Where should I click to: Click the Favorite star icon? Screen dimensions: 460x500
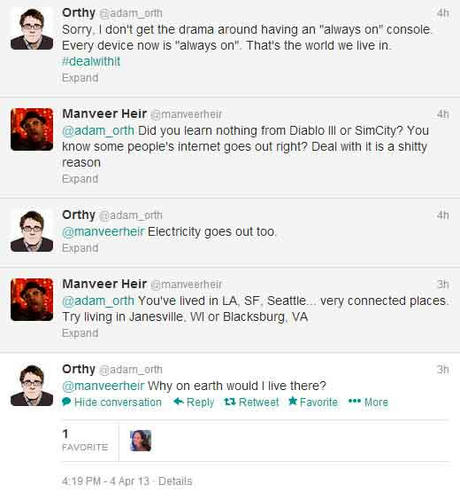293,401
